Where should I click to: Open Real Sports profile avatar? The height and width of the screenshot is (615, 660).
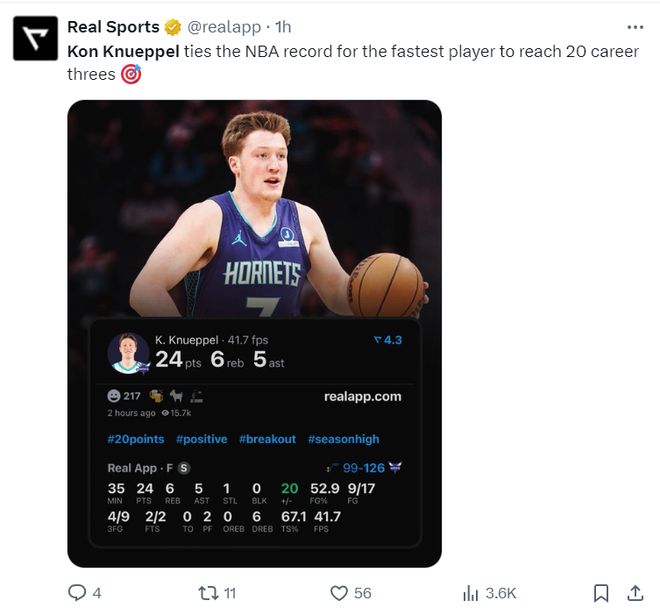32,38
